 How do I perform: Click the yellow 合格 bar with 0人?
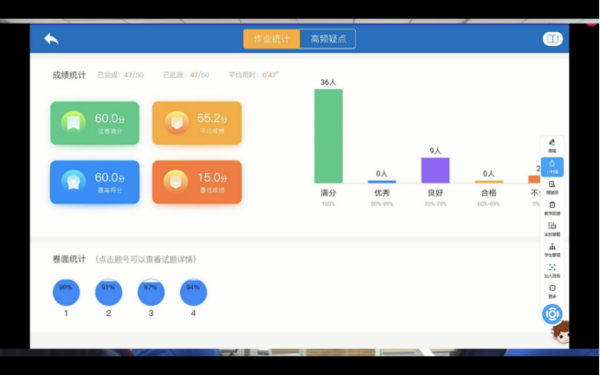click(489, 181)
